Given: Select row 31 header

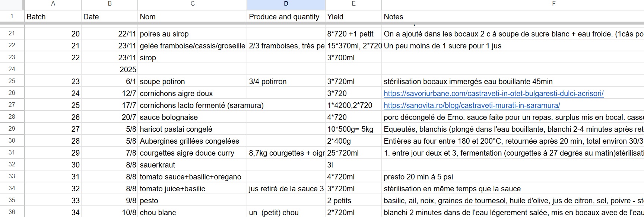Looking at the screenshot, I should 12,153.
